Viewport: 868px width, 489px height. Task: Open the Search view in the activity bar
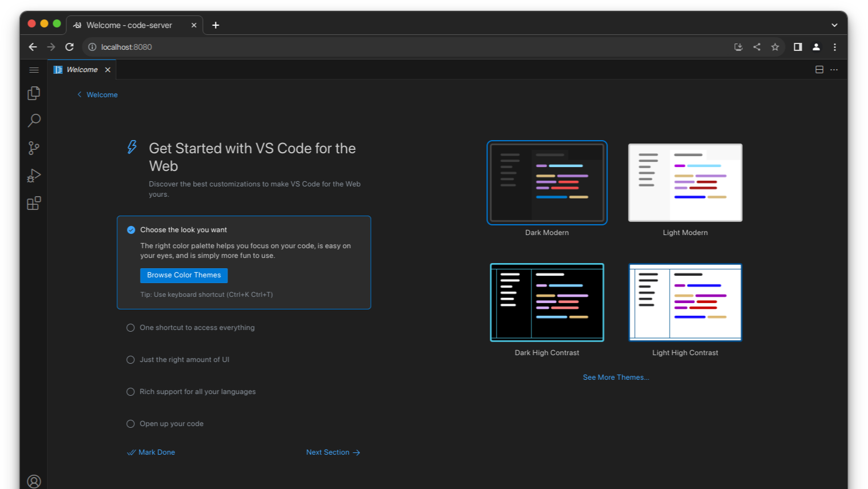point(34,121)
